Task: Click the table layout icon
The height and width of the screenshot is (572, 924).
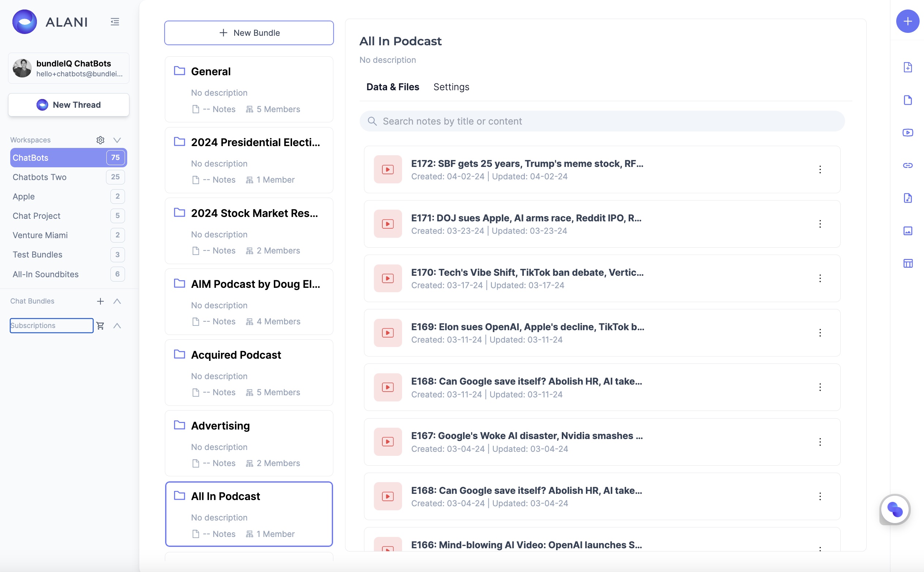Action: (907, 263)
